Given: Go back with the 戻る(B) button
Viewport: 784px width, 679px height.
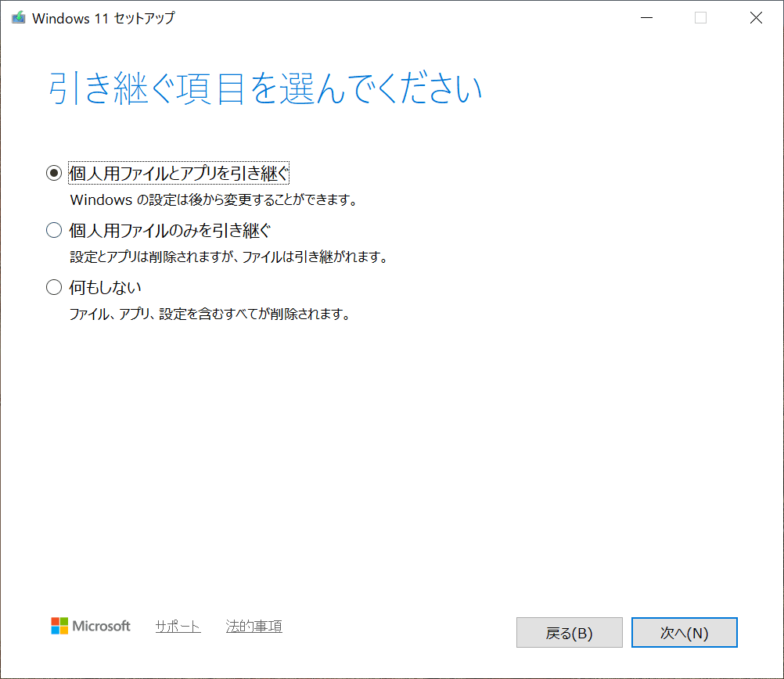Looking at the screenshot, I should coord(569,633).
